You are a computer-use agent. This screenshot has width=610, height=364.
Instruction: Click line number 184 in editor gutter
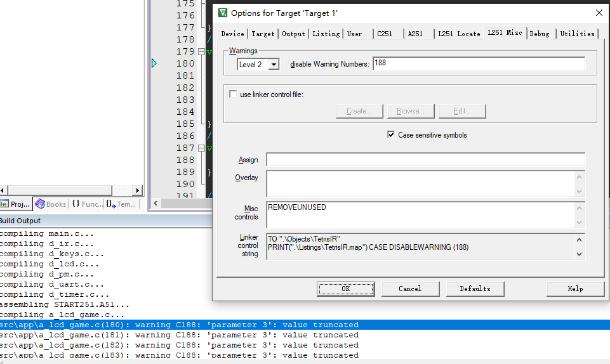pyautogui.click(x=185, y=112)
